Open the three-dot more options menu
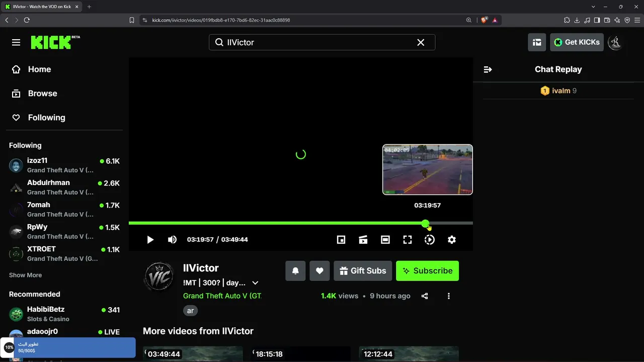This screenshot has width=644, height=362. click(449, 296)
